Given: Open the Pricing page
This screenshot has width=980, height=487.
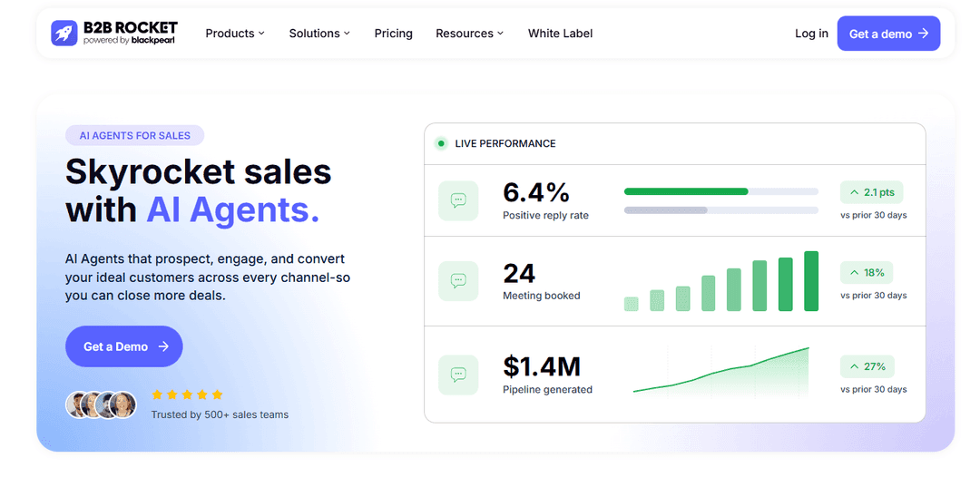Looking at the screenshot, I should point(393,34).
